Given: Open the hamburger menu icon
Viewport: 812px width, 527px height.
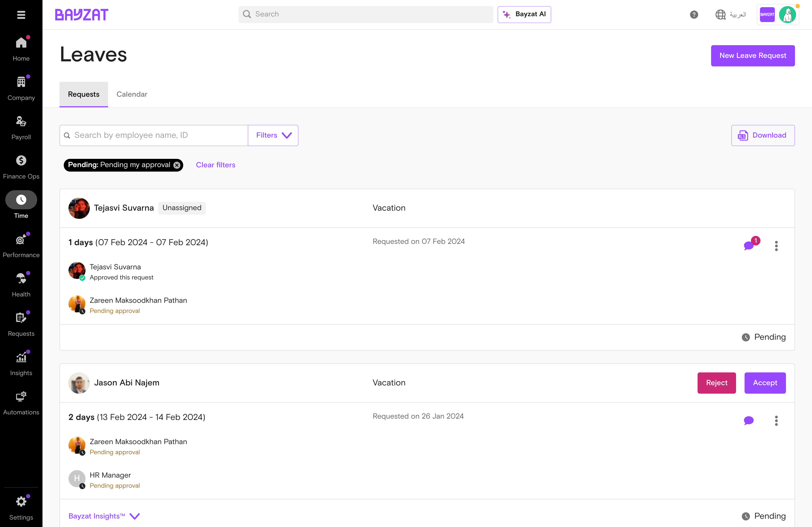Looking at the screenshot, I should (x=21, y=15).
